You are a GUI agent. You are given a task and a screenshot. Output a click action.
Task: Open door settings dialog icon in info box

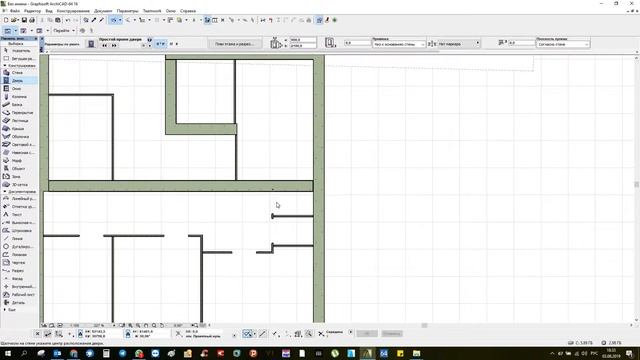pos(91,44)
